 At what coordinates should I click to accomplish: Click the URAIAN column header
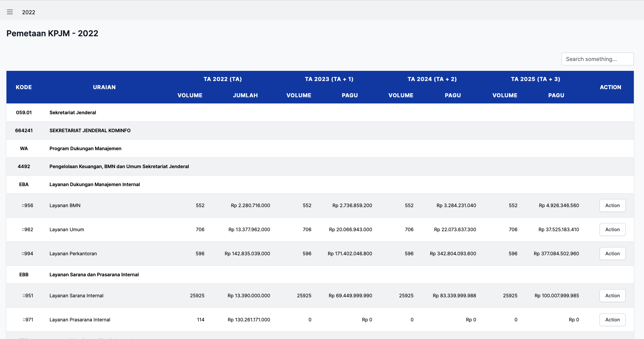[104, 87]
